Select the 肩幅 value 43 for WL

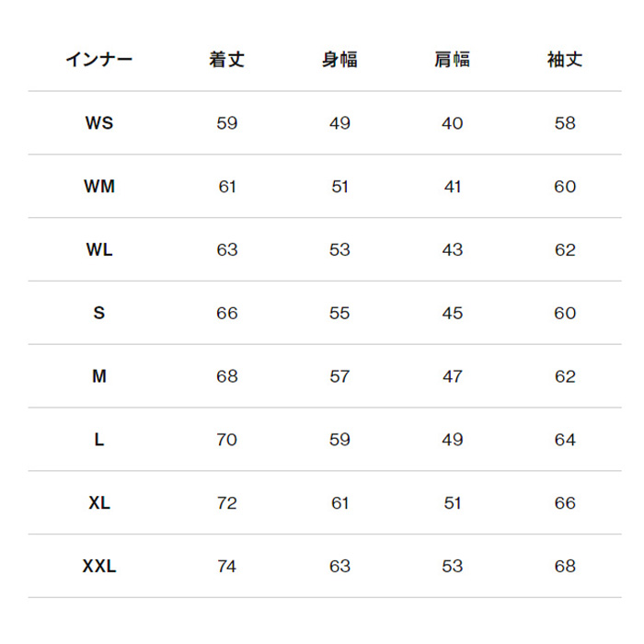(x=452, y=249)
